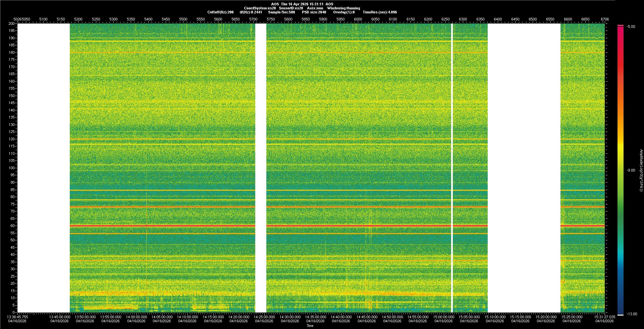The width and height of the screenshot is (644, 329).
Task: Click the 60 Hz tick on frequency axis
Action: [12, 226]
